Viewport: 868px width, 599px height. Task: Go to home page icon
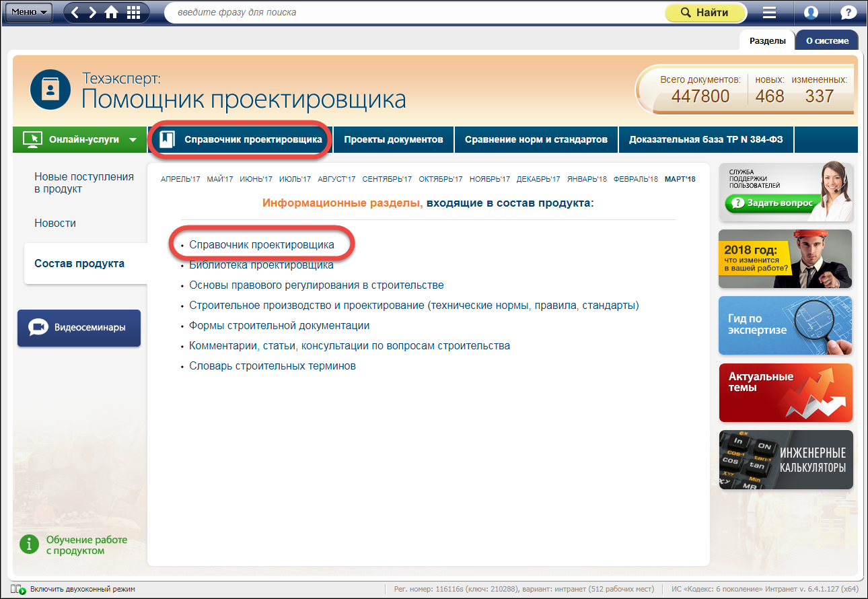pyautogui.click(x=112, y=12)
